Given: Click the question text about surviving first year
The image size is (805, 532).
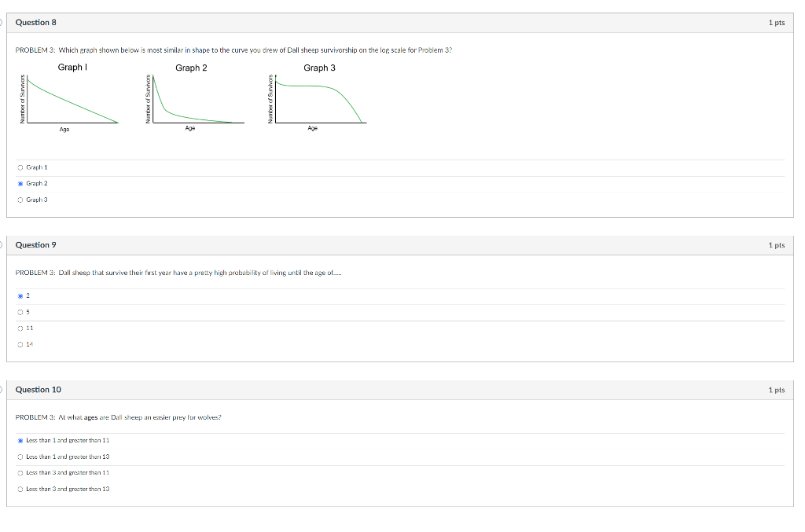Looking at the screenshot, I should click(x=178, y=273).
